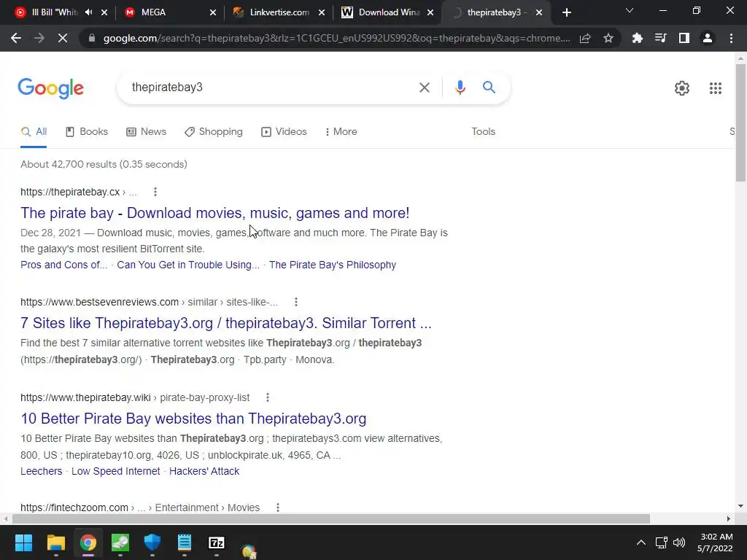Select the All search tab
Viewport: 747px width, 560px height.
pos(34,131)
